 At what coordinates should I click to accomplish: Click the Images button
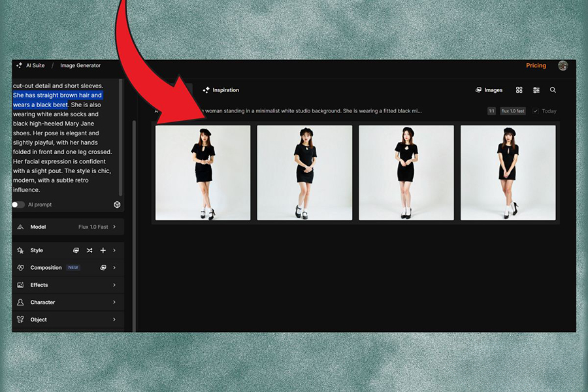pyautogui.click(x=489, y=90)
